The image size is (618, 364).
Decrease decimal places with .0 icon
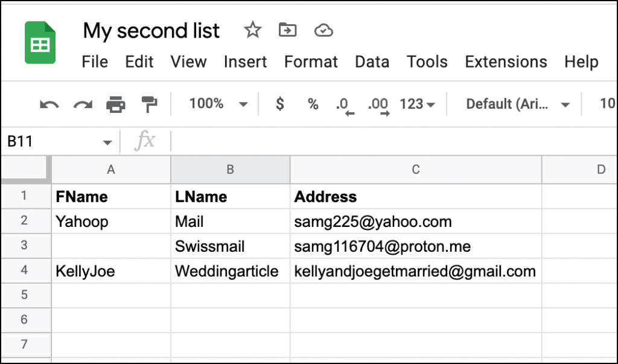tap(343, 104)
